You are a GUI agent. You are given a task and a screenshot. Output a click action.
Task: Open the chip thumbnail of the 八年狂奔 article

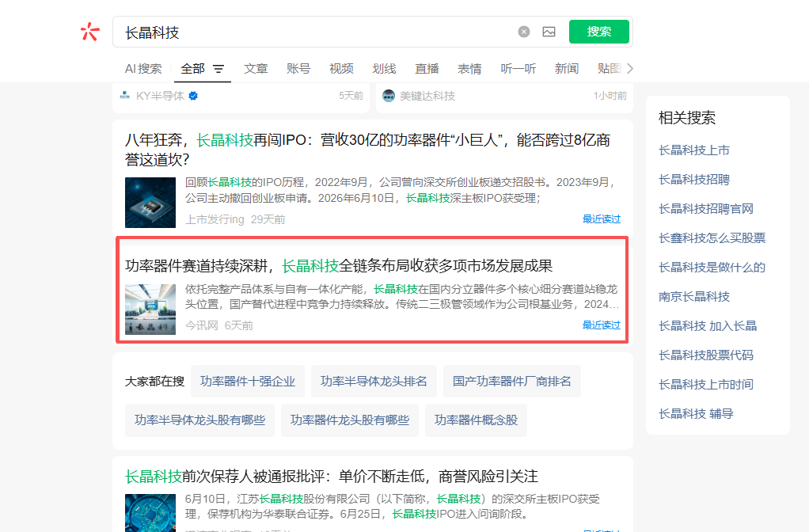(150, 203)
